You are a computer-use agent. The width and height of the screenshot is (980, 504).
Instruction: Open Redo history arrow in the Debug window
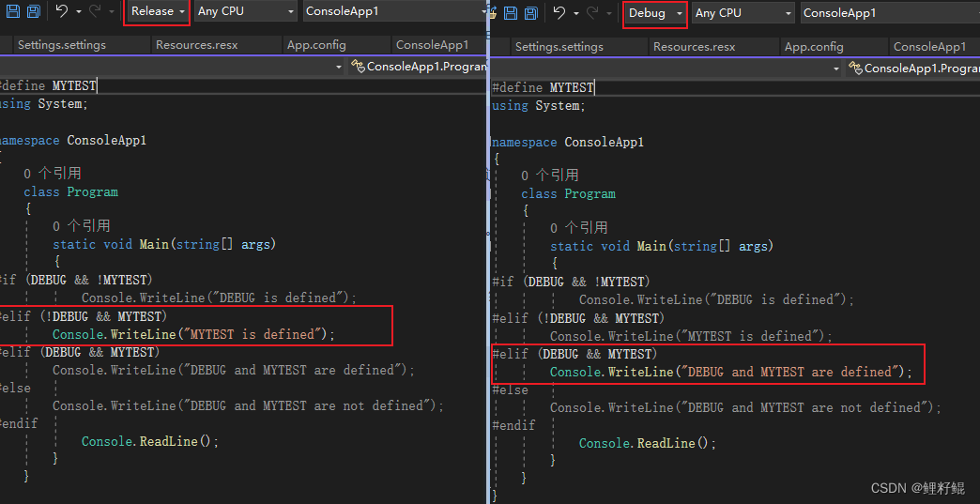609,14
